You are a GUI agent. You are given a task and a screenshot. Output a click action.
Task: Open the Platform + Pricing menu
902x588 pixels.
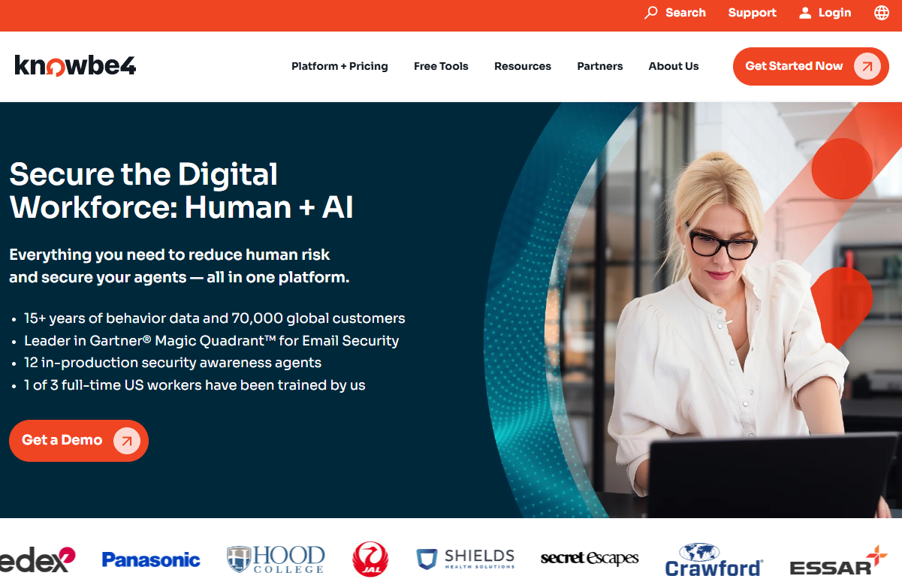tap(339, 66)
